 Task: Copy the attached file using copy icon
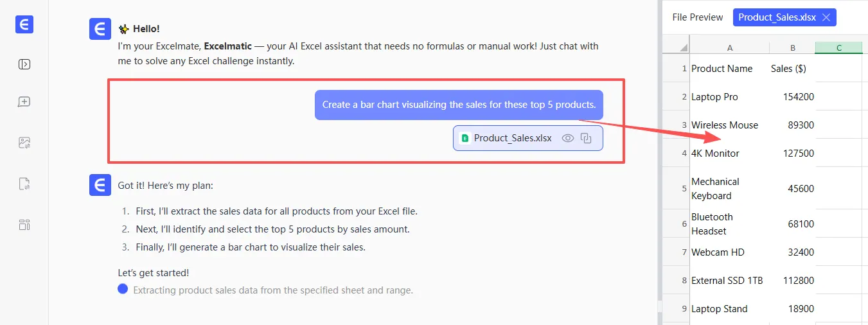(586, 138)
